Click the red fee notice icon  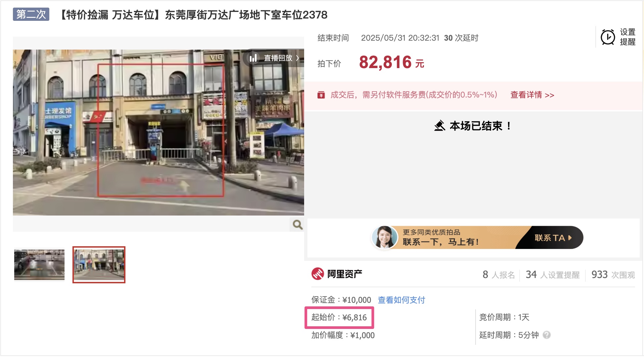(x=321, y=95)
